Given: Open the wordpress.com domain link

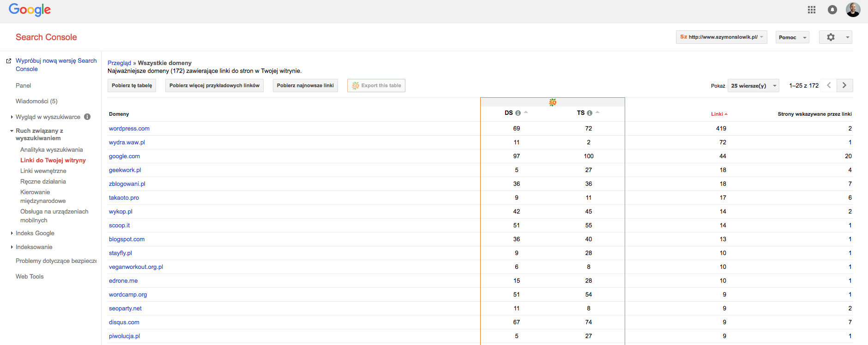Looking at the screenshot, I should [x=129, y=128].
